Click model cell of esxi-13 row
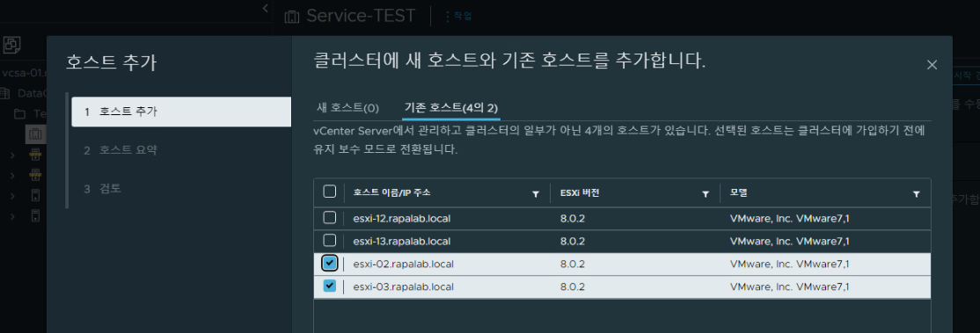 (789, 241)
